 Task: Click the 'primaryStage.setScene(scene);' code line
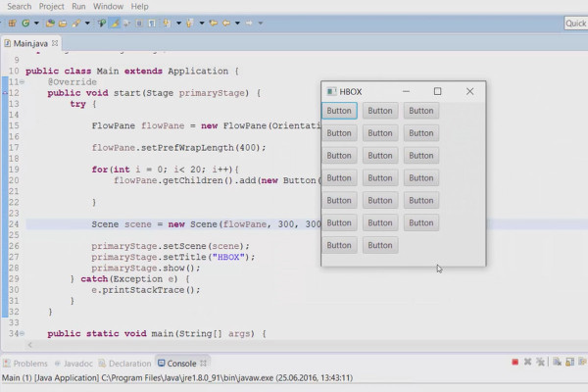171,246
